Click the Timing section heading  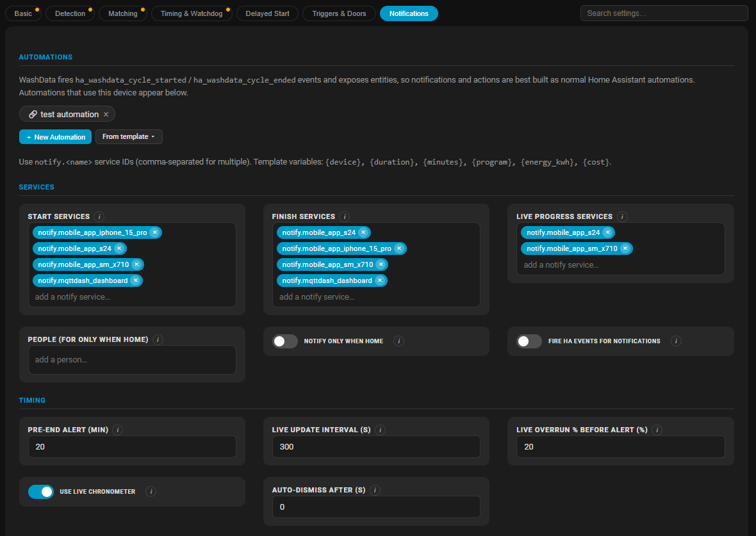32,400
